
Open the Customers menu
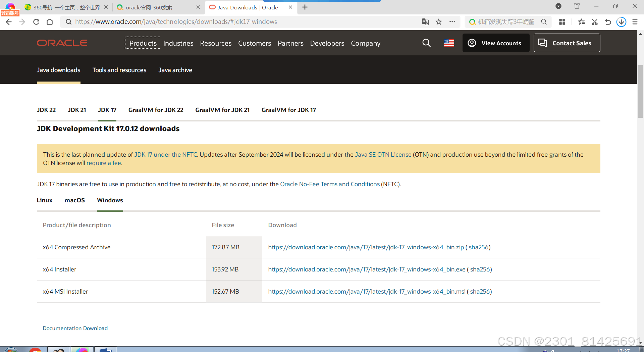coord(255,43)
